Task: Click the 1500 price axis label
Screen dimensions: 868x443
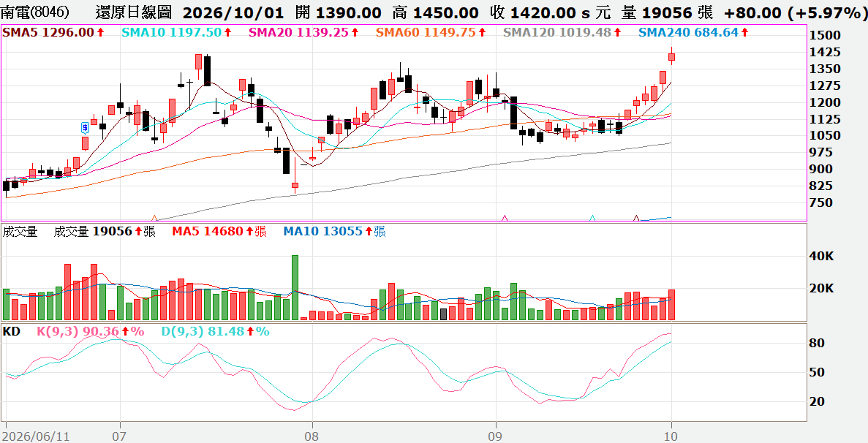Action: (x=825, y=35)
